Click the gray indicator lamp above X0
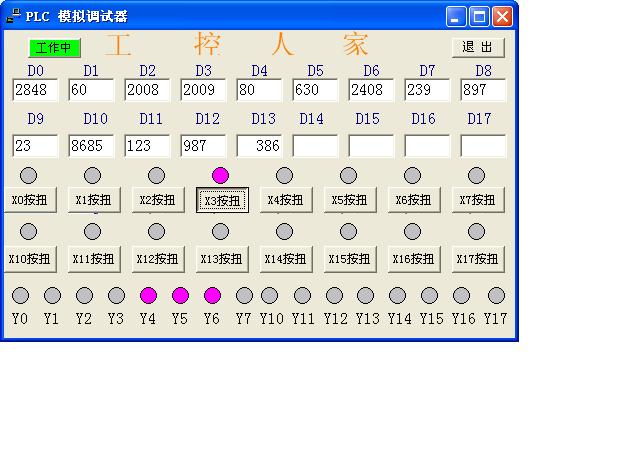 [x=29, y=175]
